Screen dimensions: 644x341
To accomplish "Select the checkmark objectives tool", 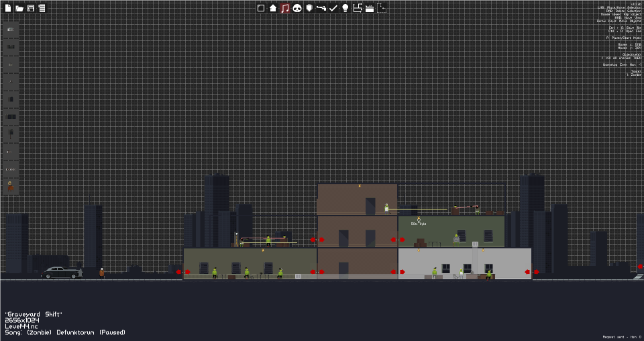I will click(x=333, y=8).
